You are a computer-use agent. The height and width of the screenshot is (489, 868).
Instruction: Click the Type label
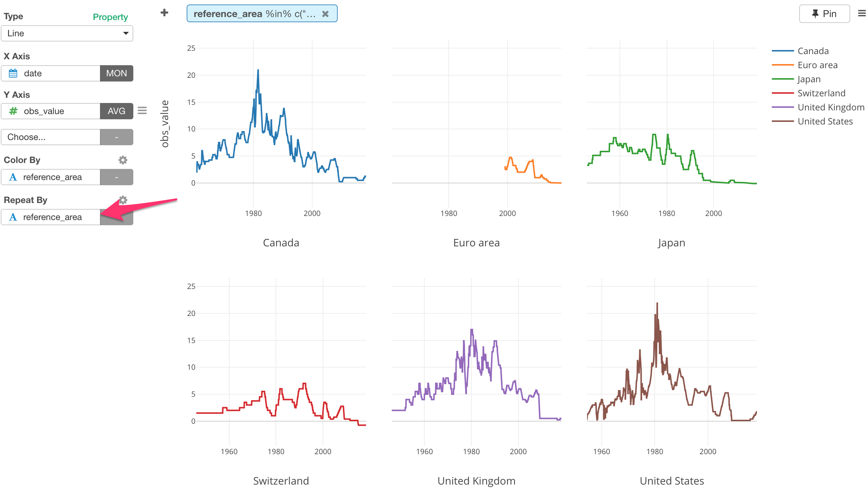point(13,16)
